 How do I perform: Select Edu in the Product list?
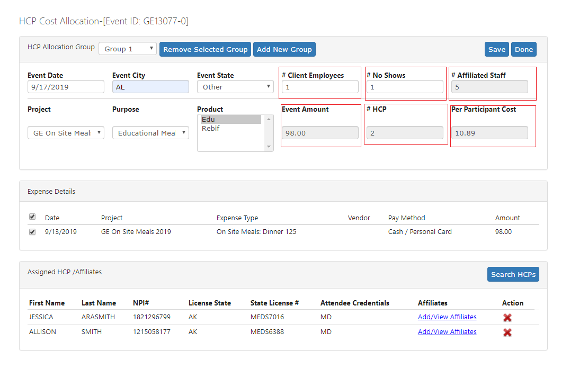click(x=230, y=119)
